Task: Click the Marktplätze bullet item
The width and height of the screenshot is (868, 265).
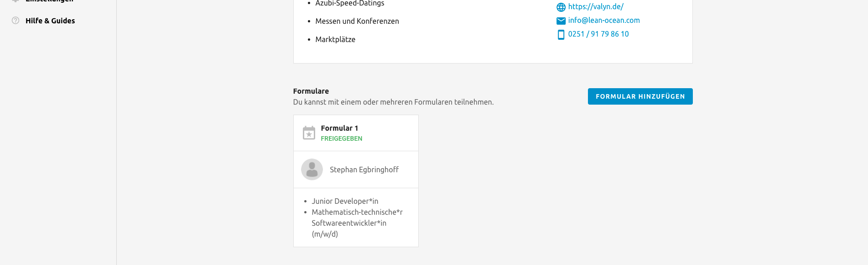Action: point(335,39)
